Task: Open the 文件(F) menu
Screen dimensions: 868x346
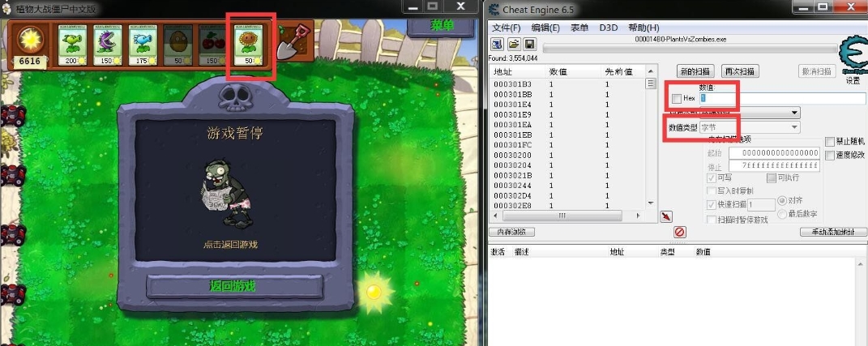Action: (x=507, y=28)
